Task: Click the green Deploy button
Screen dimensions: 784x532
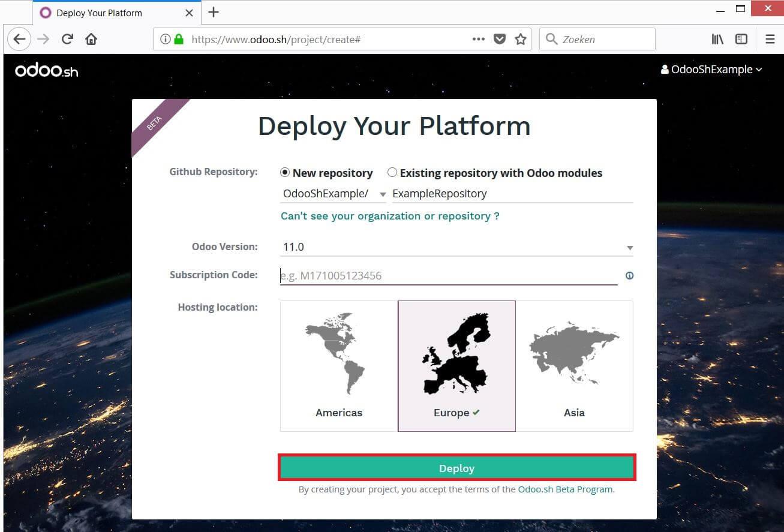Action: [456, 468]
